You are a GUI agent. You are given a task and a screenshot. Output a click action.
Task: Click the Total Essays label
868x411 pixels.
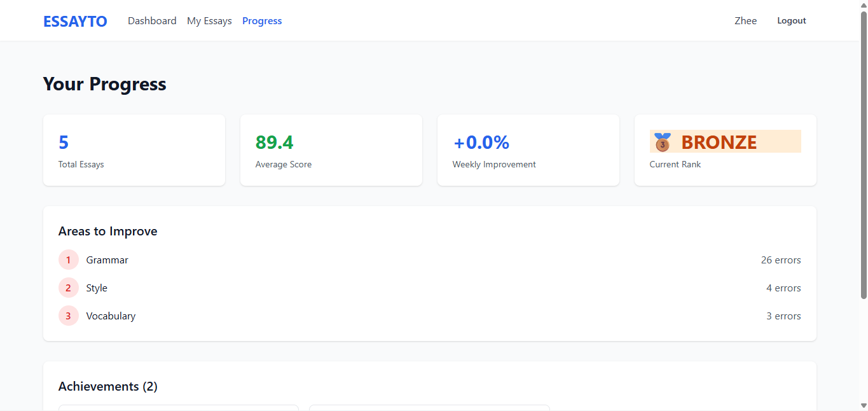click(81, 164)
